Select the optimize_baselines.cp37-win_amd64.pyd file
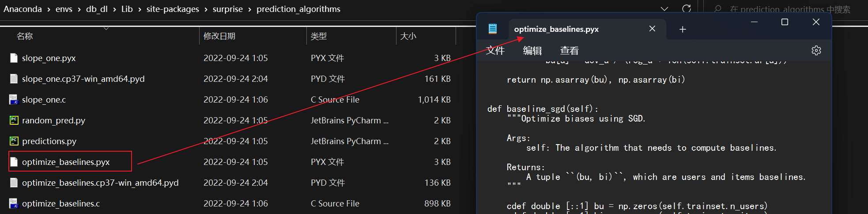 pyautogui.click(x=100, y=183)
